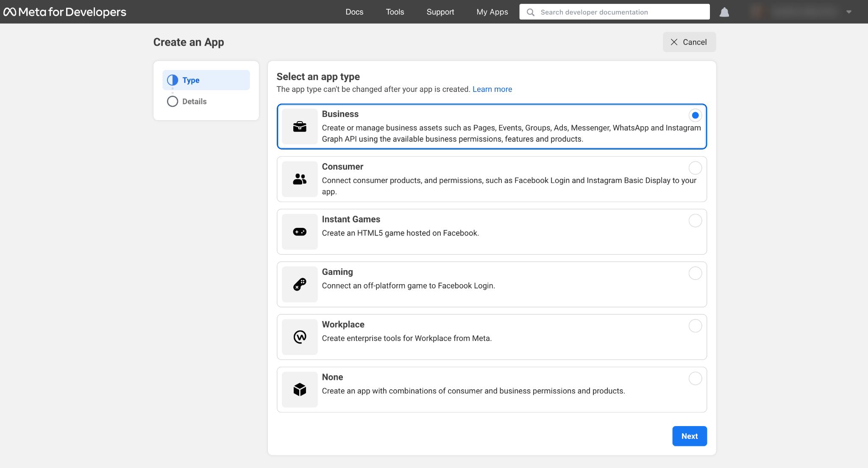Open the Learn more link
Screen dimensions: 868x468
(492, 89)
